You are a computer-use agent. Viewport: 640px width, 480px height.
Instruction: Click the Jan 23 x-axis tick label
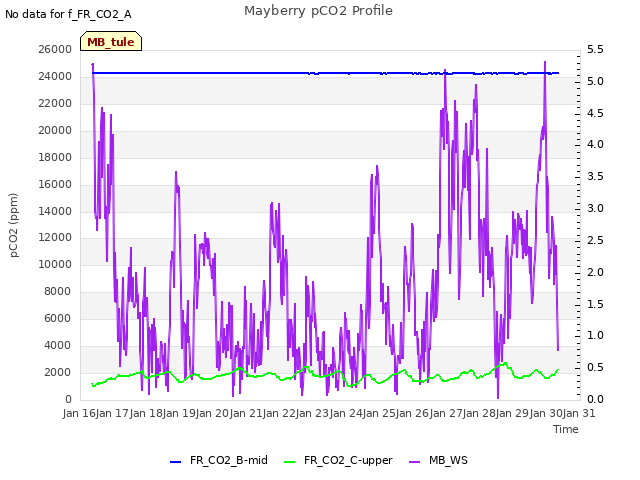312,413
